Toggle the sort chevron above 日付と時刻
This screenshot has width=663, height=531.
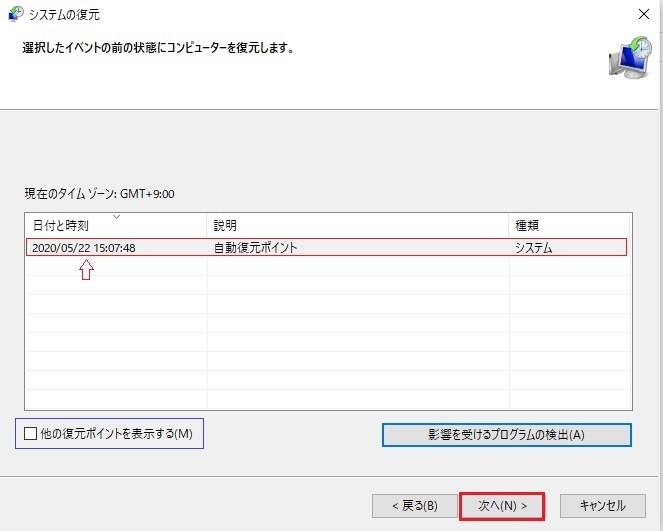click(116, 217)
